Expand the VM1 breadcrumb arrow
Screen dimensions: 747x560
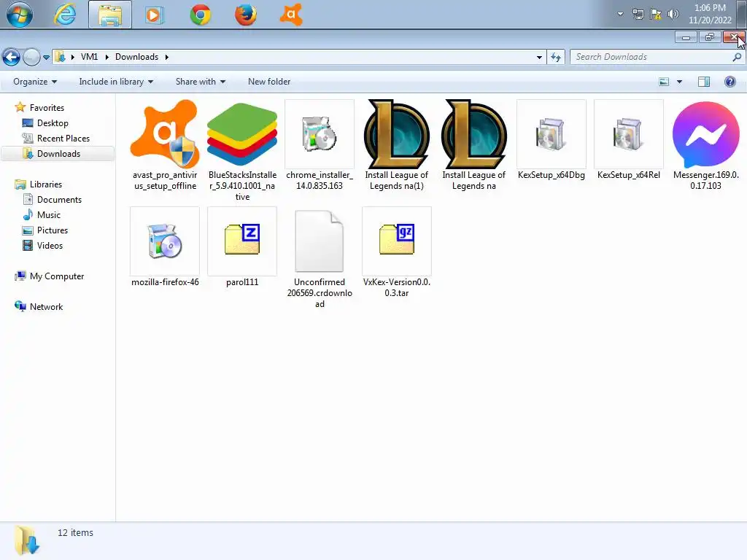pos(107,57)
